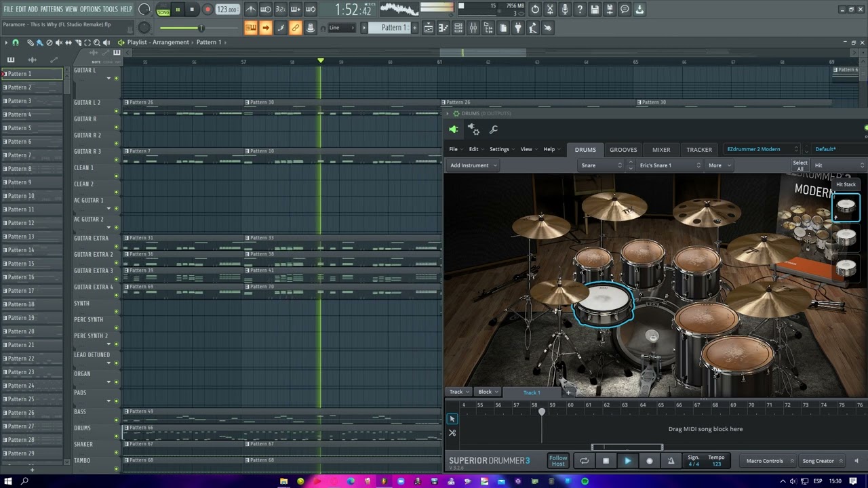Click the Superior Drummer loop button
Image resolution: width=868 pixels, height=488 pixels.
click(584, 461)
